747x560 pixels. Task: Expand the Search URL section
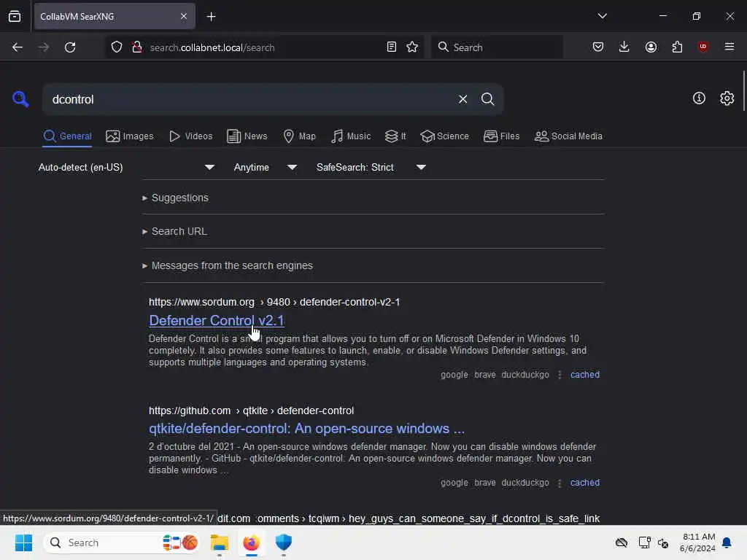[174, 231]
